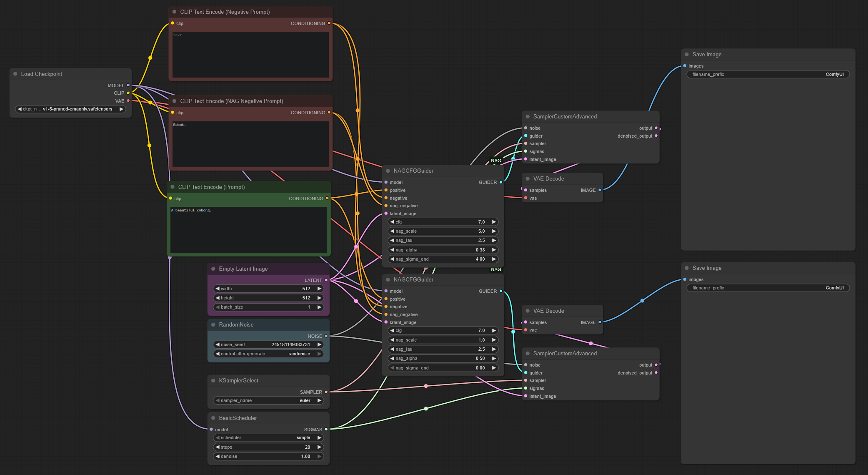Image resolution: width=868 pixels, height=475 pixels.
Task: Collapse the Load Checkpoint node via its dot
Action: [15, 74]
